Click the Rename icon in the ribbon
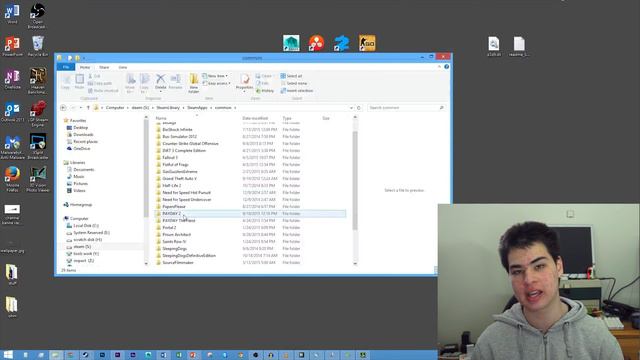Screen dimensions: 640x360 click(x=176, y=82)
